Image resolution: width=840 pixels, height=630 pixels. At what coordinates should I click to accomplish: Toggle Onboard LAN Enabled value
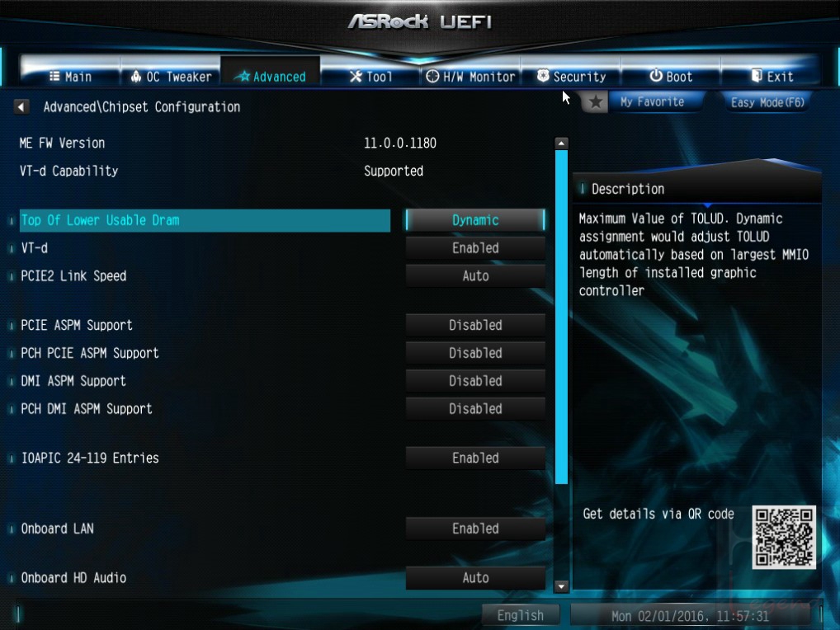pos(475,529)
